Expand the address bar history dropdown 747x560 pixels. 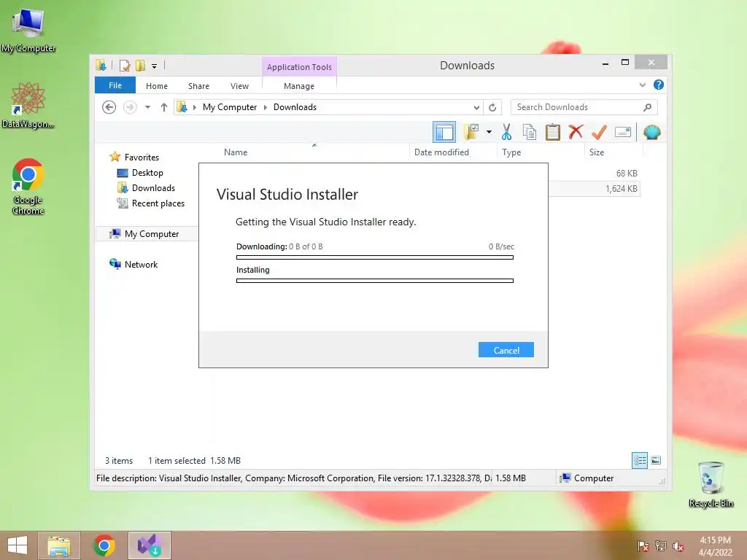[x=476, y=108]
